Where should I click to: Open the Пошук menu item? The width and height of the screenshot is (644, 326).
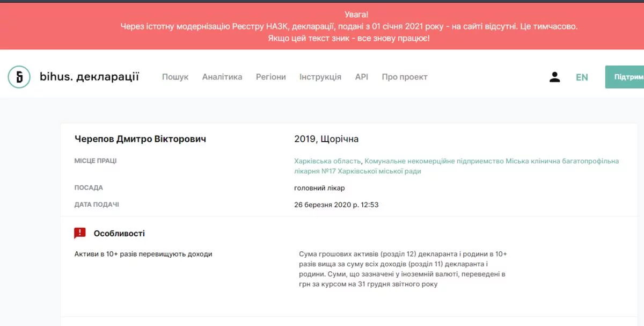click(x=175, y=77)
